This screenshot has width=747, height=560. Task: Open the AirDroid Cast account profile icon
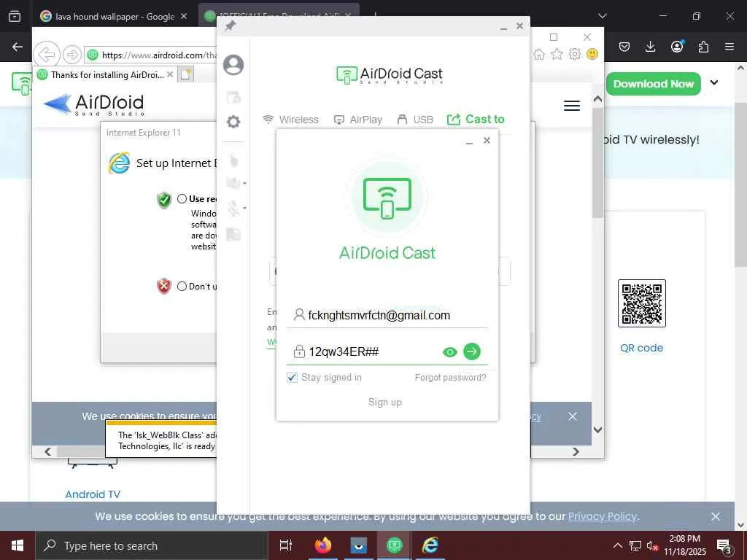tap(233, 65)
